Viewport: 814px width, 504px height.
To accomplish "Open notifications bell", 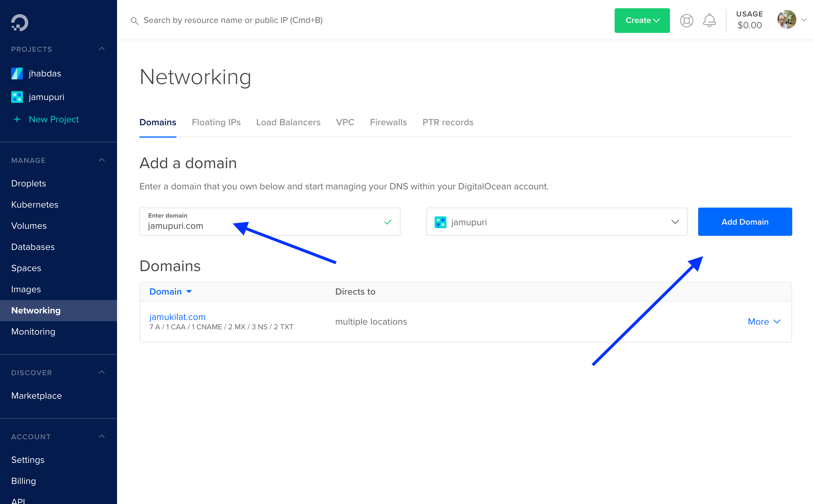I will (x=709, y=21).
